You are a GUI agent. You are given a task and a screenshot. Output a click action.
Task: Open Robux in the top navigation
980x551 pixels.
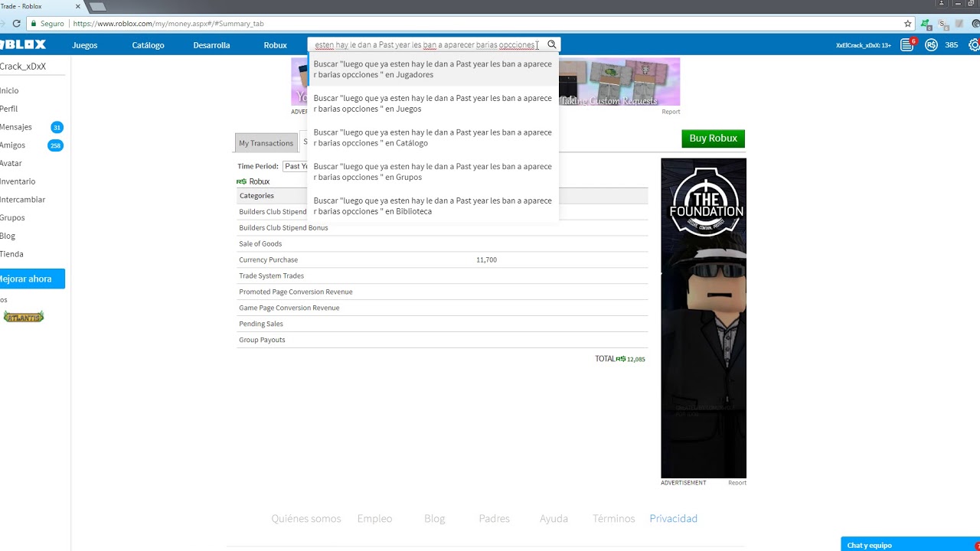275,45
